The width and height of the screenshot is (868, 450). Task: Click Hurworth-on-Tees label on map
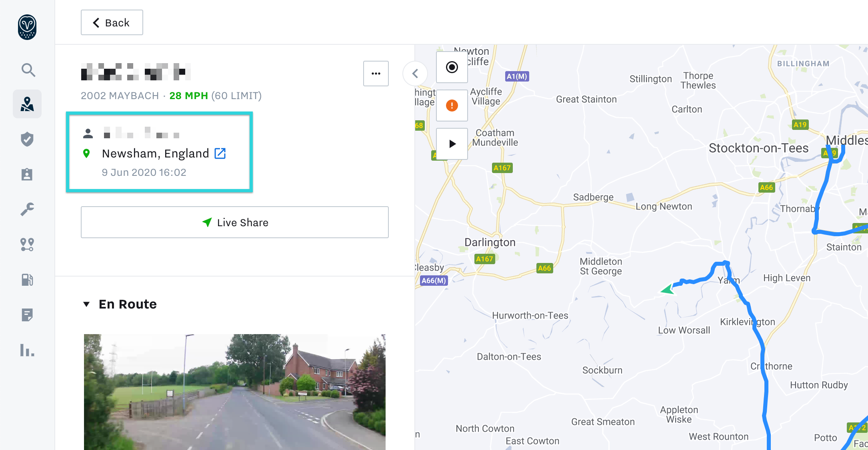[530, 315]
